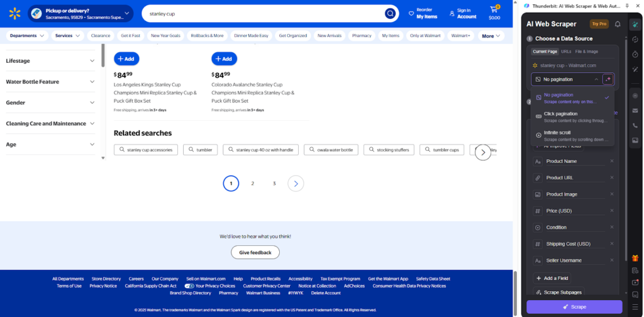The image size is (644, 317).
Task: Expand the Age filter
Action: click(x=50, y=145)
